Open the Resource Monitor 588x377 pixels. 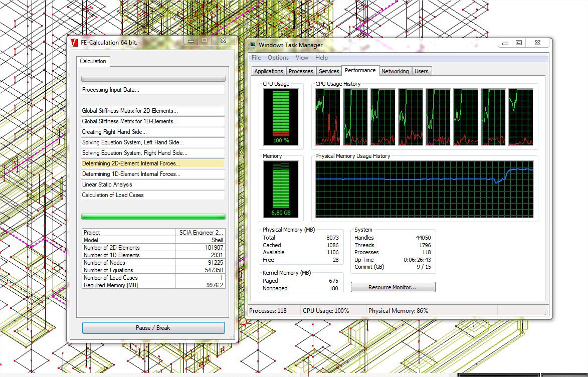coord(393,287)
